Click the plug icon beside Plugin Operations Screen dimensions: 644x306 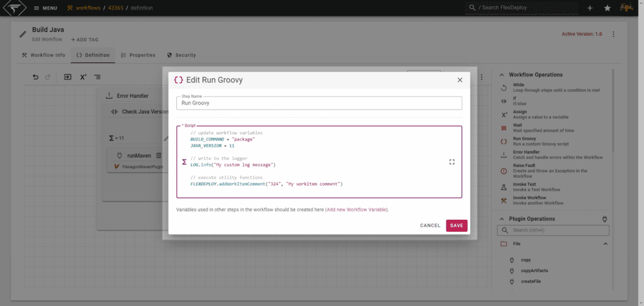point(604,219)
